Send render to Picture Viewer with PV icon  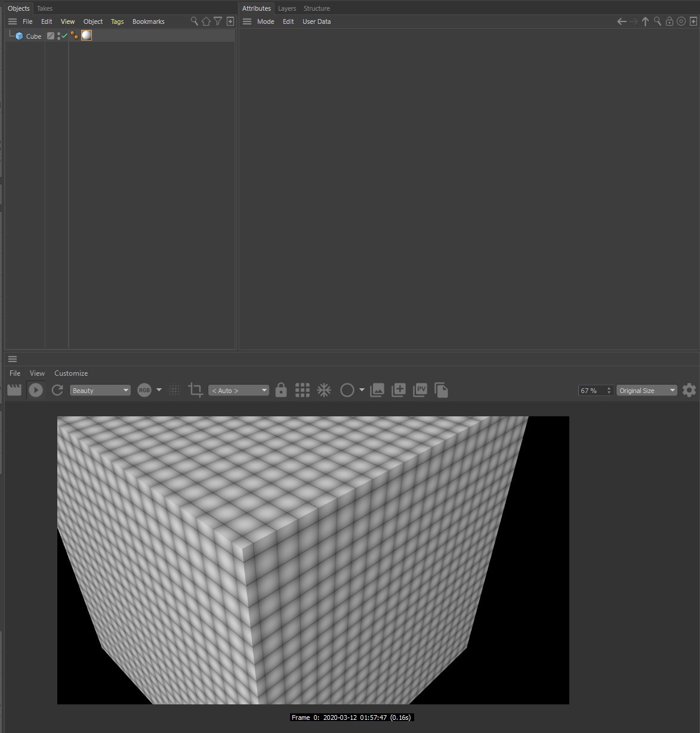(x=420, y=390)
